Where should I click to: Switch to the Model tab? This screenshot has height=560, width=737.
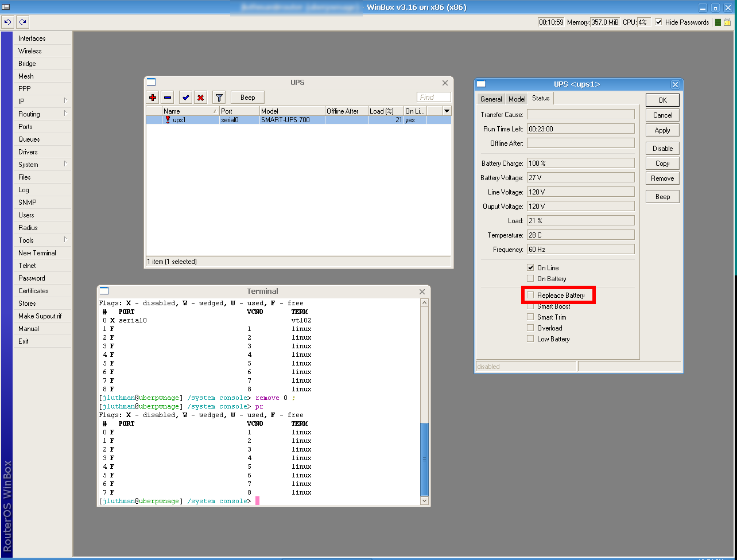[516, 98]
